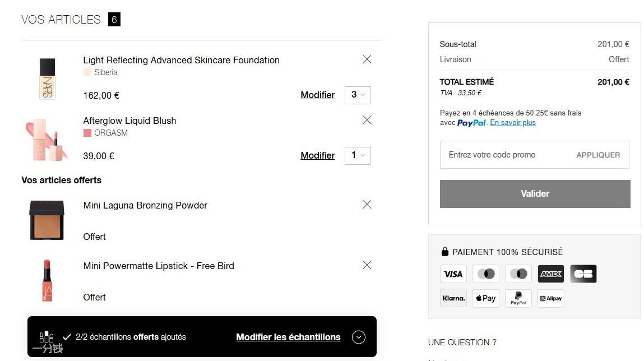Viewport: 644px width, 361px height.
Task: Remove Mini Powermatte Lipstick Free Bird gift
Action: 367,265
